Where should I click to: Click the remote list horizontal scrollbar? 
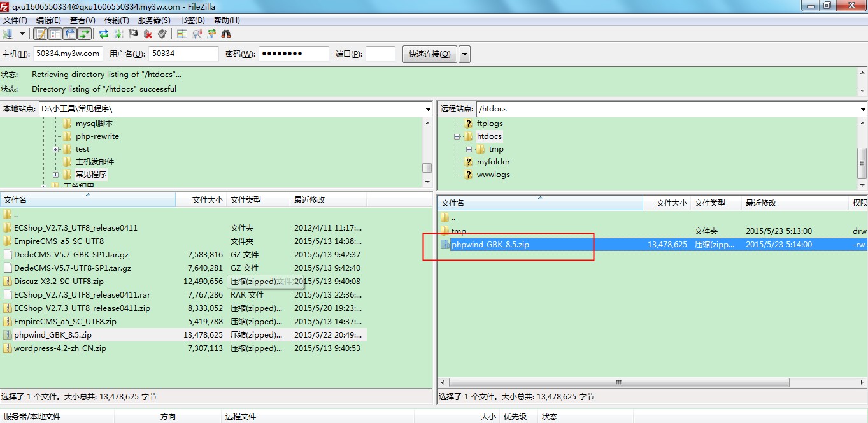coord(618,382)
